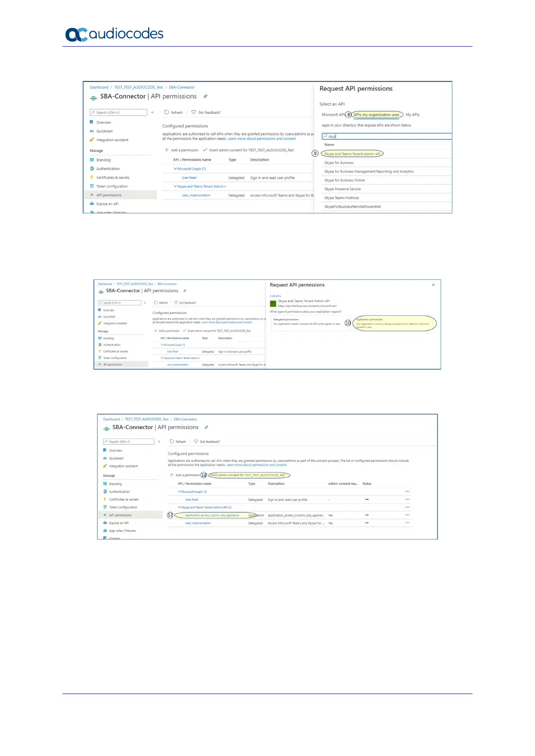Click the Skype and Teams API green icon in the second screenshot
Image resolution: width=535 pixels, height=756 pixels.
pos(273,304)
